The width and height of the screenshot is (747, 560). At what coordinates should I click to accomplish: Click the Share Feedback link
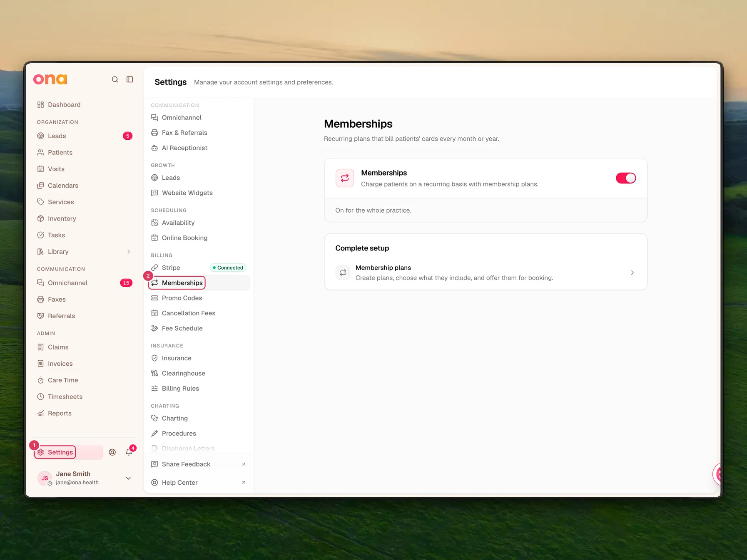(x=199, y=464)
